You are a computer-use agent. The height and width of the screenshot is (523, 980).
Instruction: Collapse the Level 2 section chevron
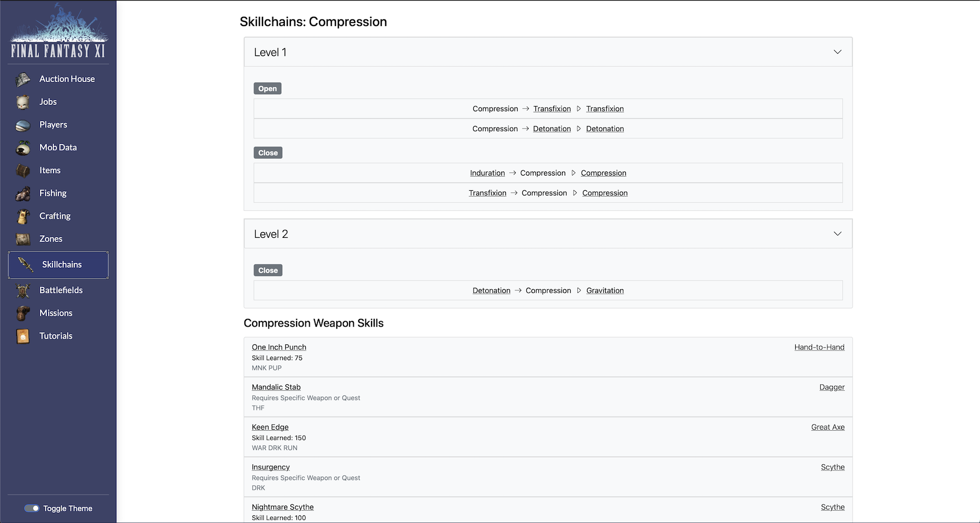point(837,234)
